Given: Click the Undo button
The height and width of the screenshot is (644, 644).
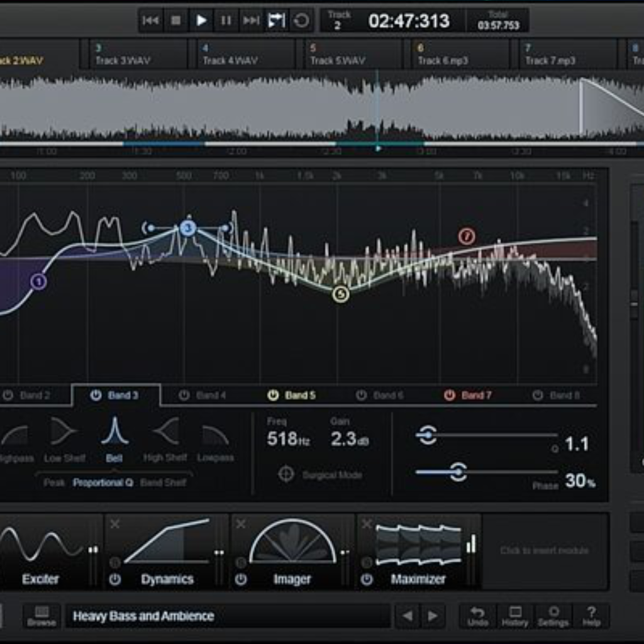Looking at the screenshot, I should click(477, 616).
